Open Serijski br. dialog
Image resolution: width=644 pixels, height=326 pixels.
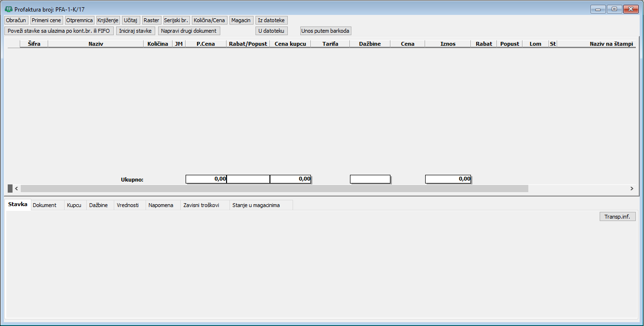176,20
